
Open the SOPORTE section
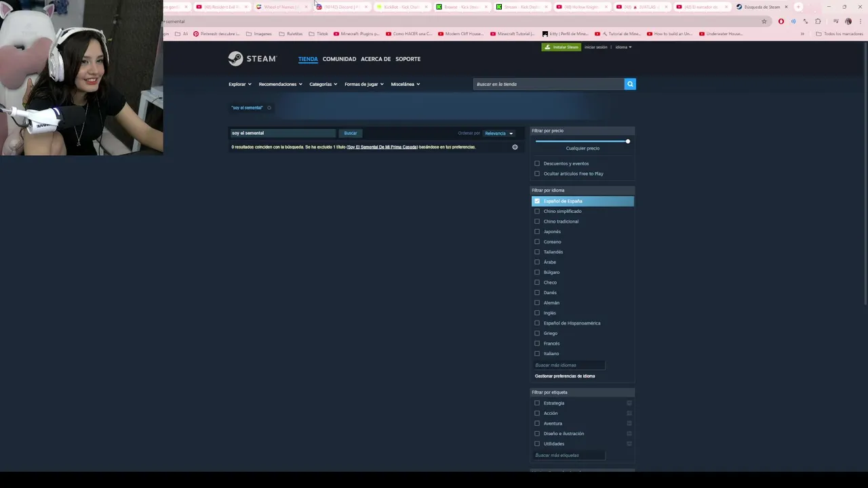tap(408, 59)
